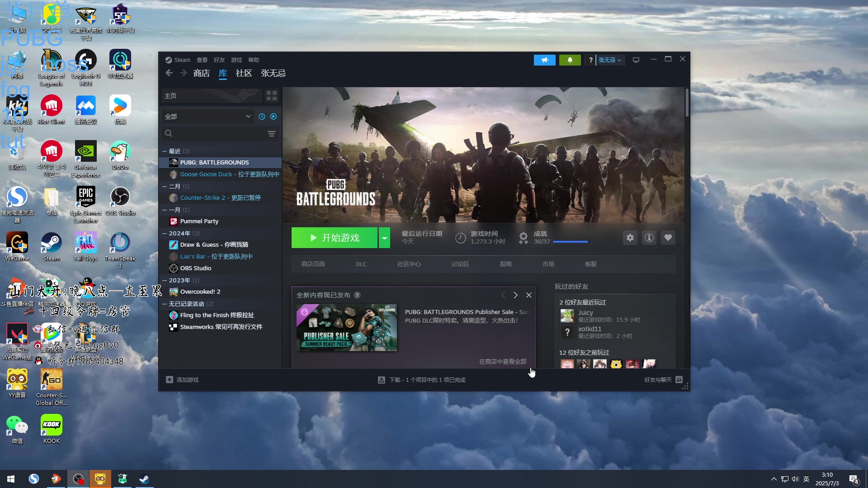Image resolution: width=868 pixels, height=488 pixels.
Task: Open the 全部 library category dropdown
Action: [x=208, y=117]
